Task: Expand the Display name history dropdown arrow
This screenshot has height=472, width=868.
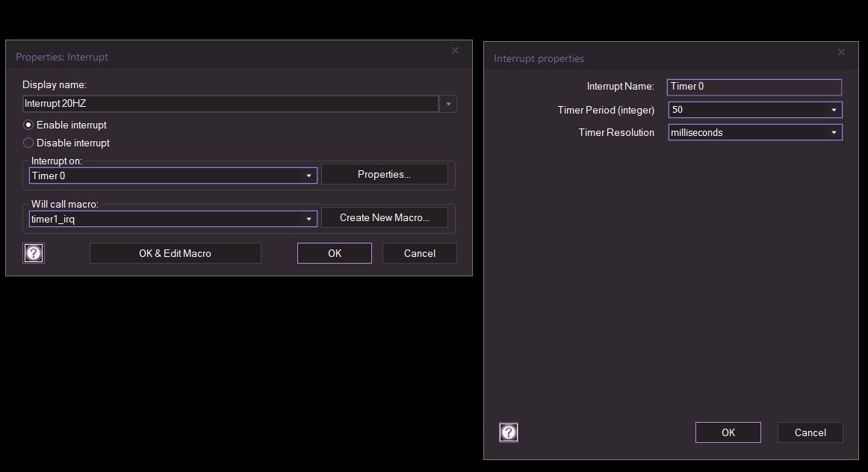Action: pyautogui.click(x=448, y=104)
